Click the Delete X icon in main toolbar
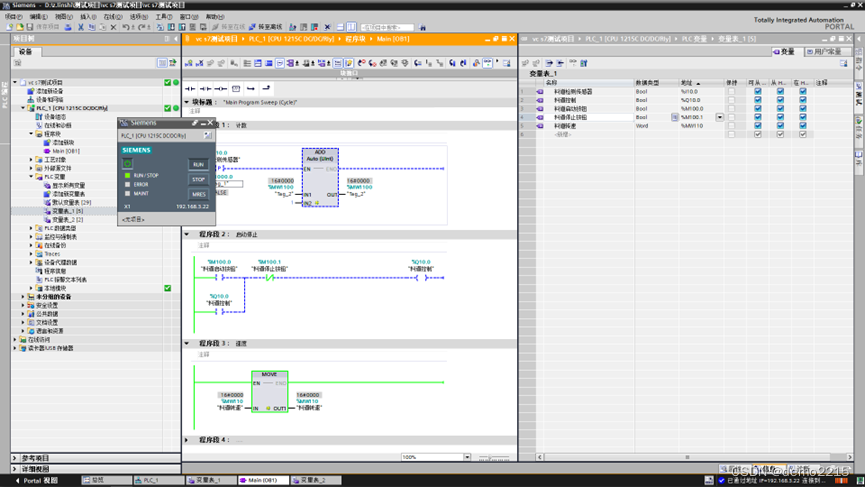Viewport: 865px width, 487px height. click(x=113, y=26)
